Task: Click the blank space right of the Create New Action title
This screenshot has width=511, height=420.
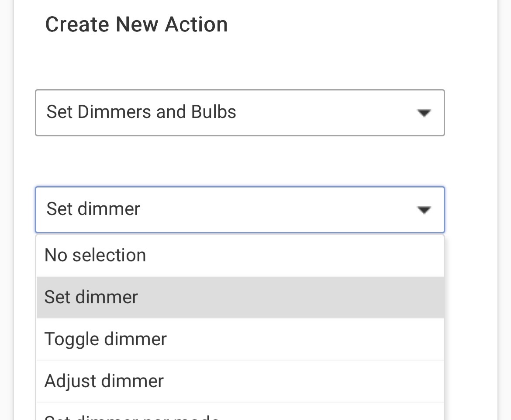Action: point(349,24)
